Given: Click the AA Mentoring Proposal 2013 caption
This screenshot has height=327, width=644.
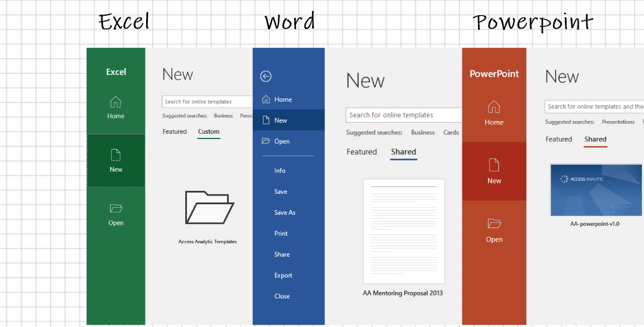Looking at the screenshot, I should (x=403, y=293).
